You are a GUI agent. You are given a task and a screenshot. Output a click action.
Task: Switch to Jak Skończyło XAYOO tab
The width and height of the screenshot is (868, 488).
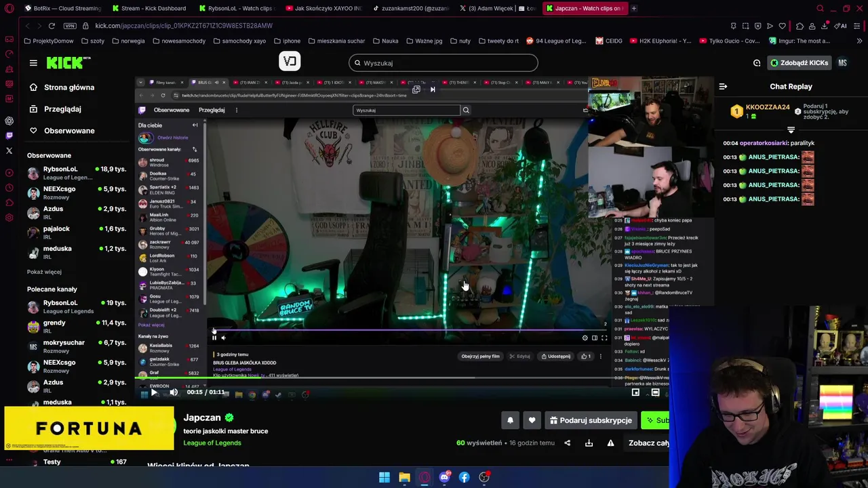click(x=323, y=8)
